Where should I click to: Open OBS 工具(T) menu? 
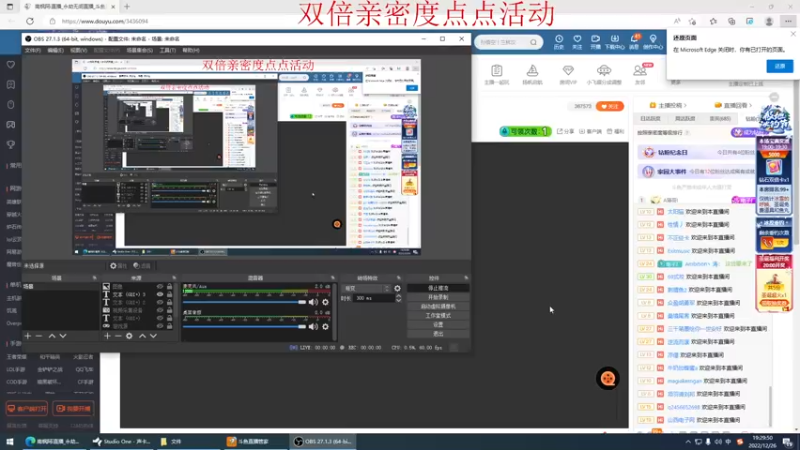click(x=167, y=51)
